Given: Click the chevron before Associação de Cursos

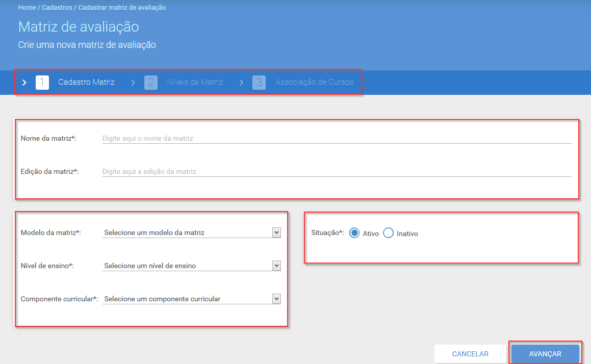Looking at the screenshot, I should pos(242,83).
